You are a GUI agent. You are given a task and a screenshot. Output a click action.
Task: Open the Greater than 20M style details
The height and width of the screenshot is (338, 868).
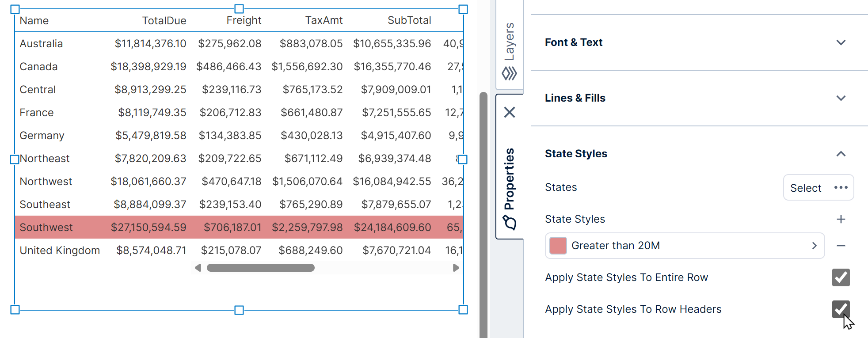tap(814, 246)
